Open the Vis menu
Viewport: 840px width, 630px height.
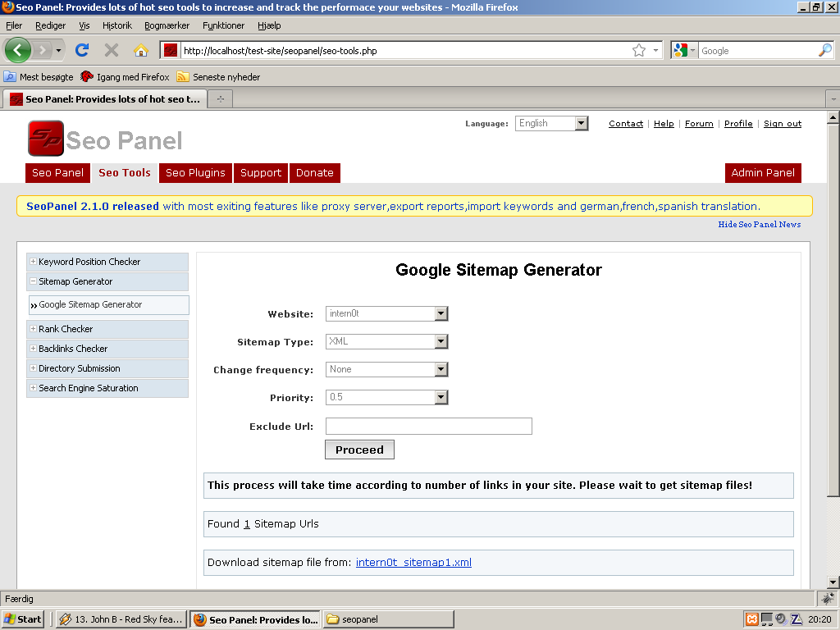click(x=84, y=25)
